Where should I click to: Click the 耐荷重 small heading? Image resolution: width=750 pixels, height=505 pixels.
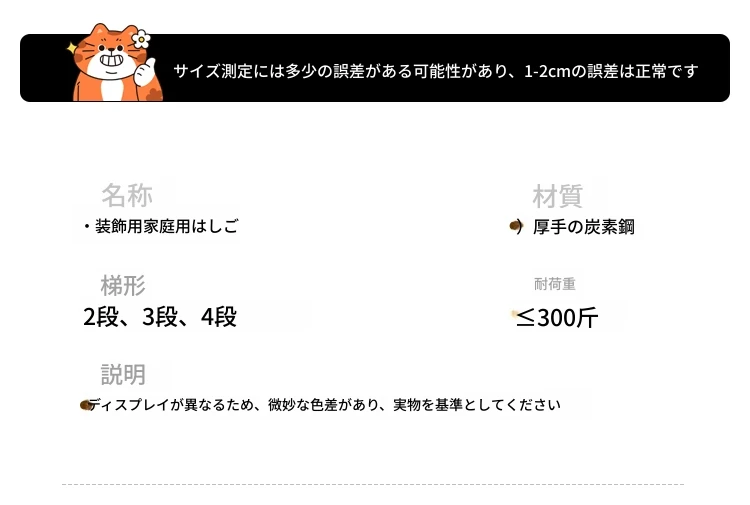point(555,284)
